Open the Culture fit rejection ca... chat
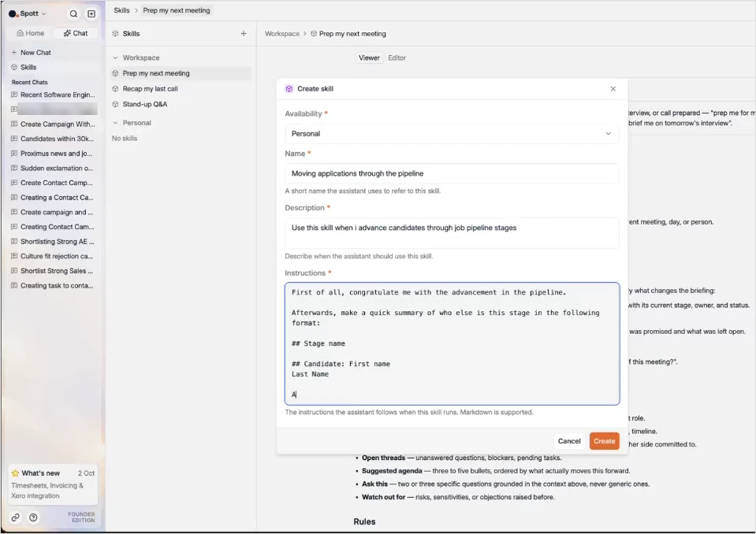Viewport: 756px width, 534px height. click(53, 256)
